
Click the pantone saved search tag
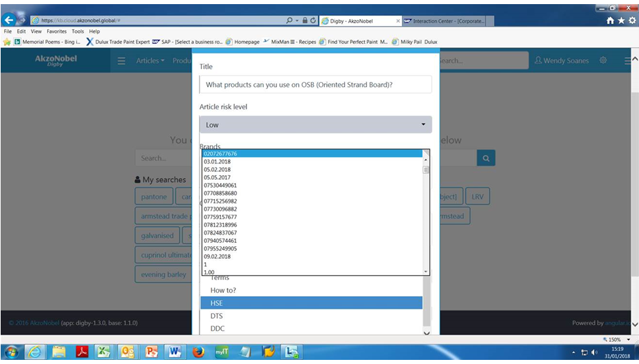(154, 196)
